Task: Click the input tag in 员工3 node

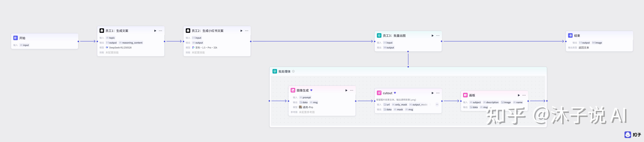Action: [388, 43]
